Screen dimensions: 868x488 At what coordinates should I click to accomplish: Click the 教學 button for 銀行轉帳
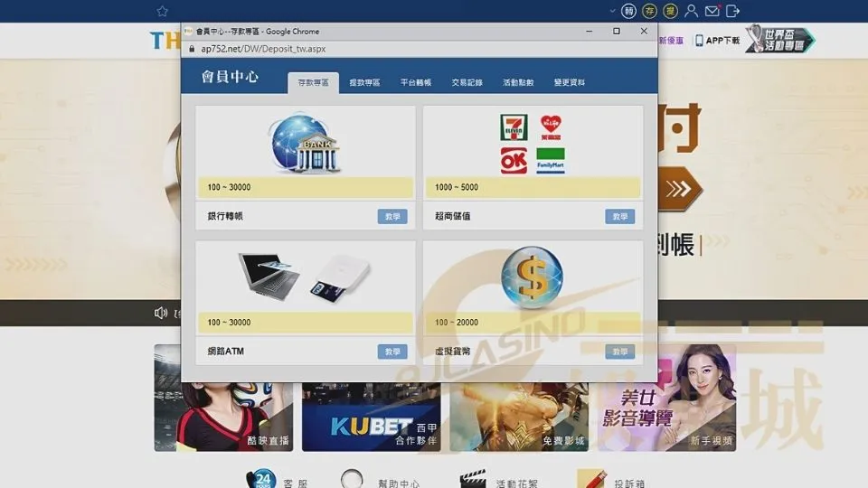(x=392, y=216)
